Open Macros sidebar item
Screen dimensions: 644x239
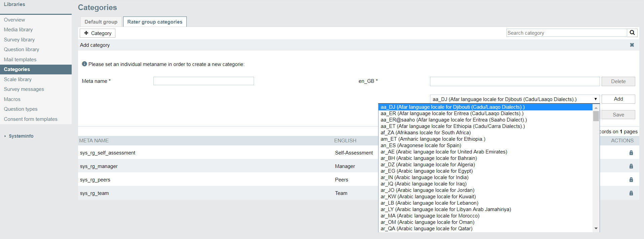pyautogui.click(x=36, y=99)
